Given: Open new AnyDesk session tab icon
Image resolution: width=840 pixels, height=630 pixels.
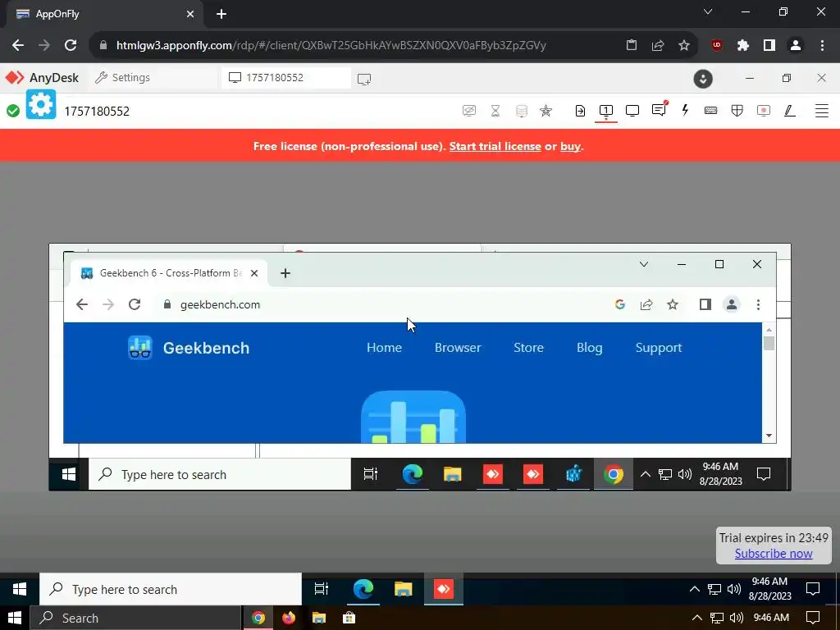Looking at the screenshot, I should pos(364,80).
